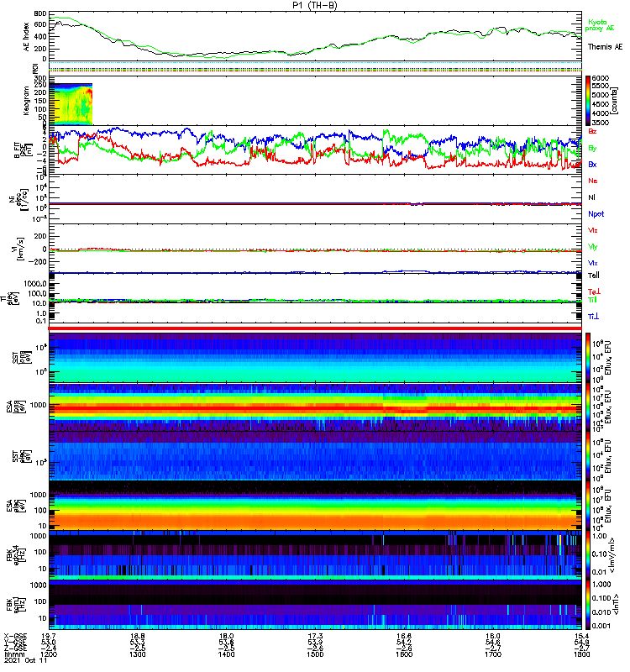Image resolution: width=630 pixels, height=672 pixels.
Task: Click the blue Vix velocity legend label
Action: (x=592, y=263)
